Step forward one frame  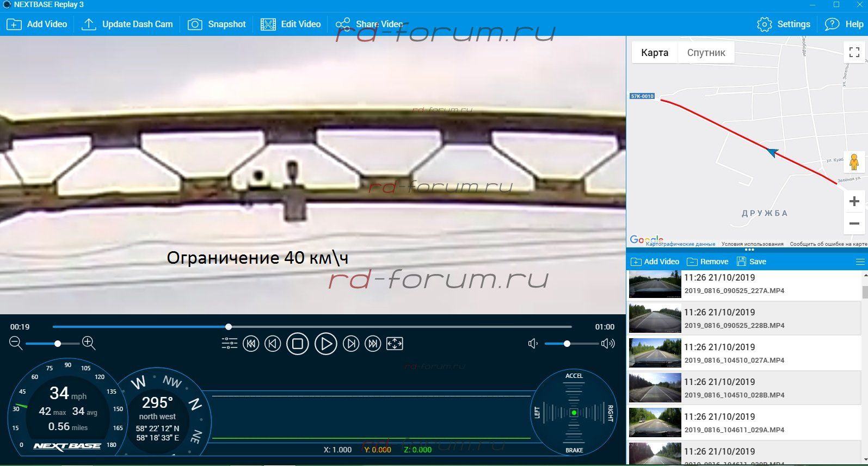[351, 344]
